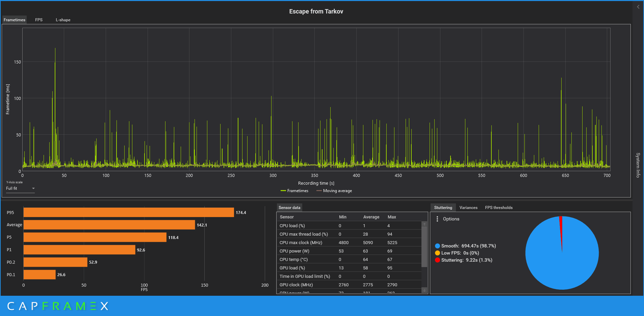
Task: Toggle the Moving average legend series
Action: (334, 191)
